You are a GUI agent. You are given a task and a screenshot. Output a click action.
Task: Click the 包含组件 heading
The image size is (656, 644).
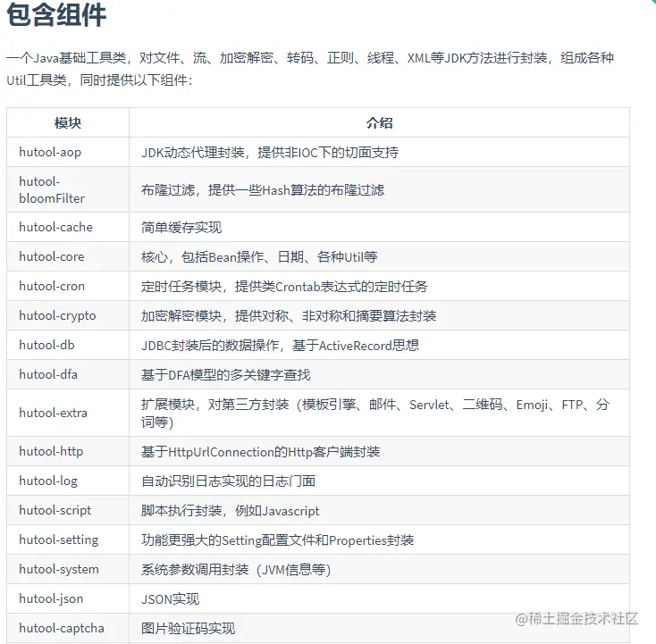pos(56,14)
